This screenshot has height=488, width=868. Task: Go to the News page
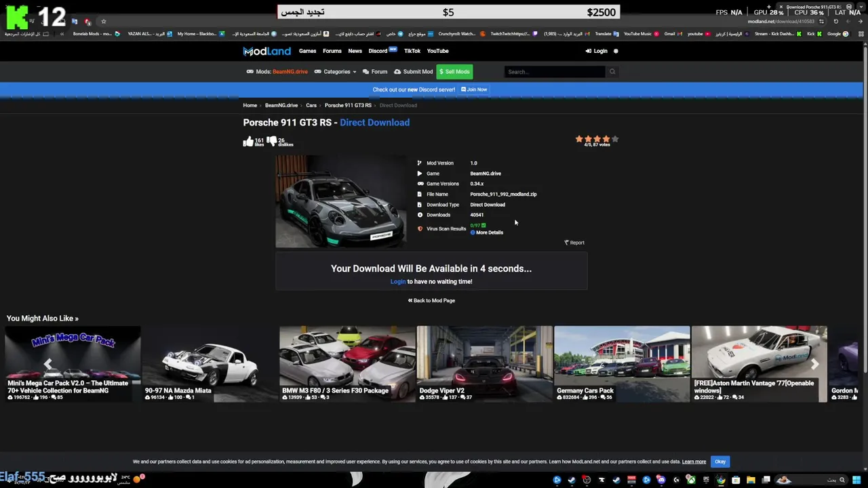[x=355, y=51]
